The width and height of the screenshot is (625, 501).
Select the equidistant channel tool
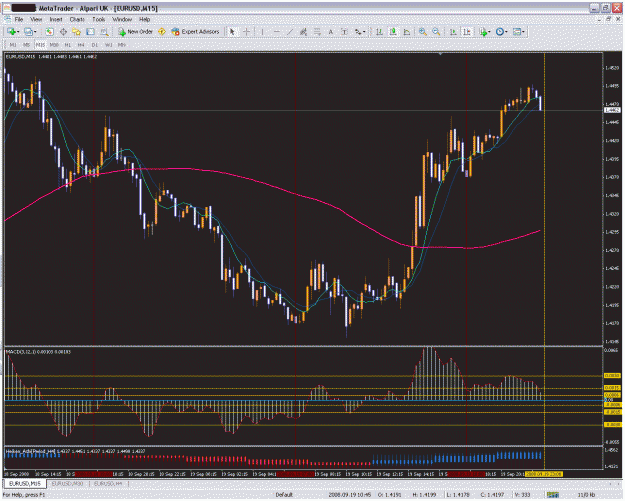[x=303, y=32]
